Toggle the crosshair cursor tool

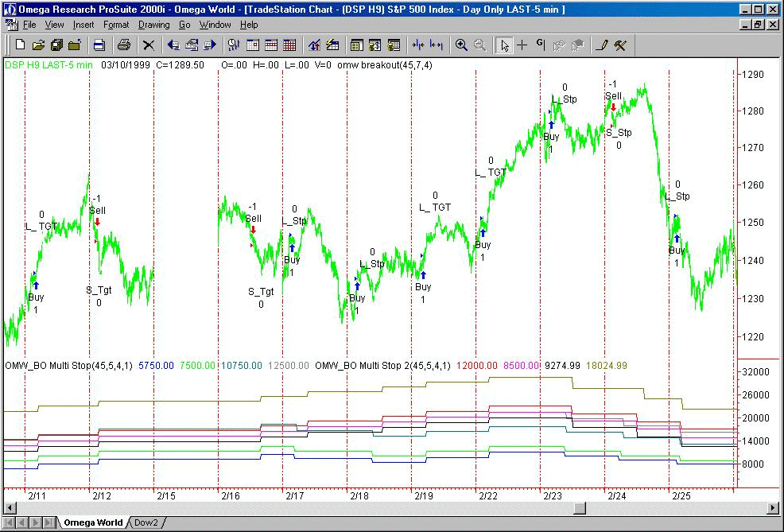pos(522,45)
